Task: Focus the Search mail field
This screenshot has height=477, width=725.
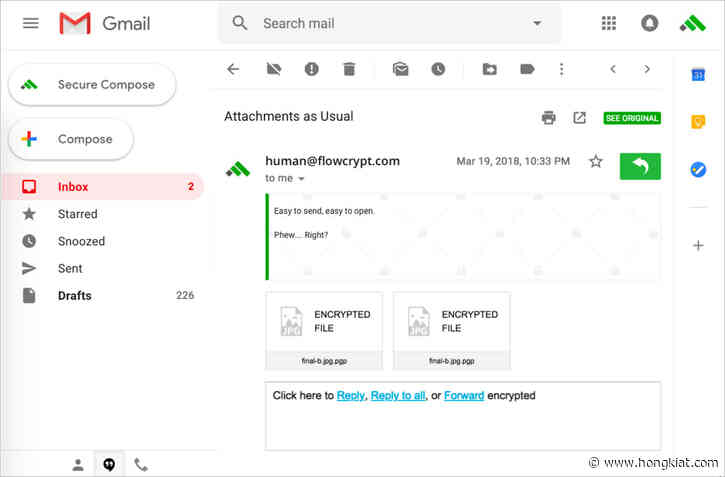Action: pyautogui.click(x=391, y=23)
